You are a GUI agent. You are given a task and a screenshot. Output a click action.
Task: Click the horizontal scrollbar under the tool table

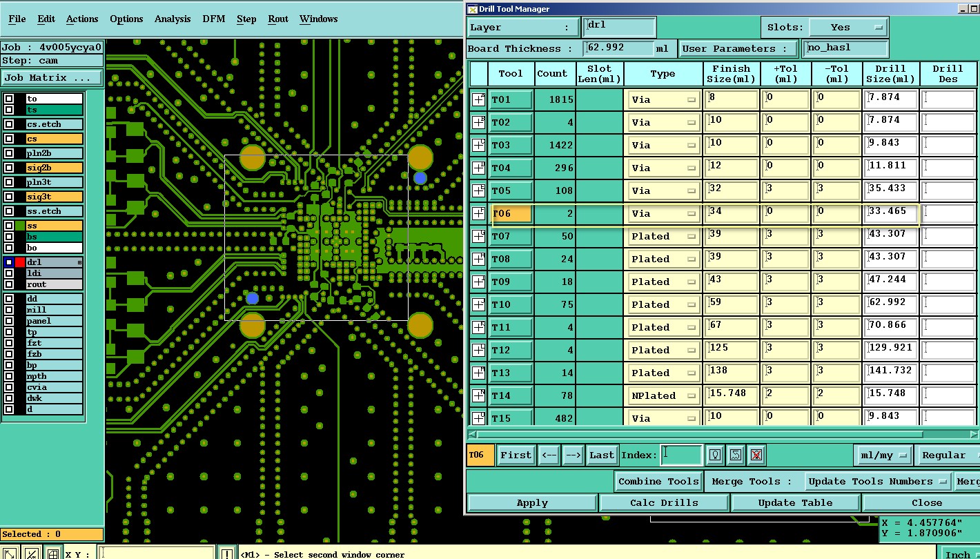[721, 435]
